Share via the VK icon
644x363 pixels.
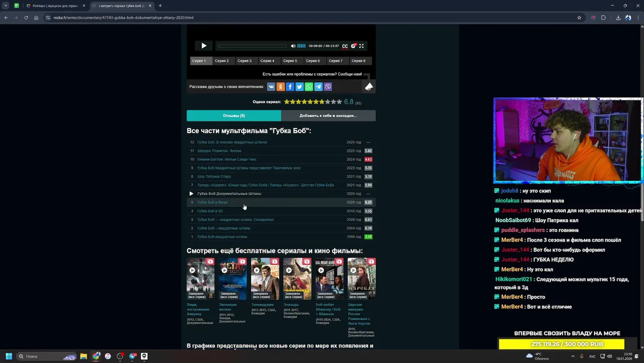click(x=271, y=87)
